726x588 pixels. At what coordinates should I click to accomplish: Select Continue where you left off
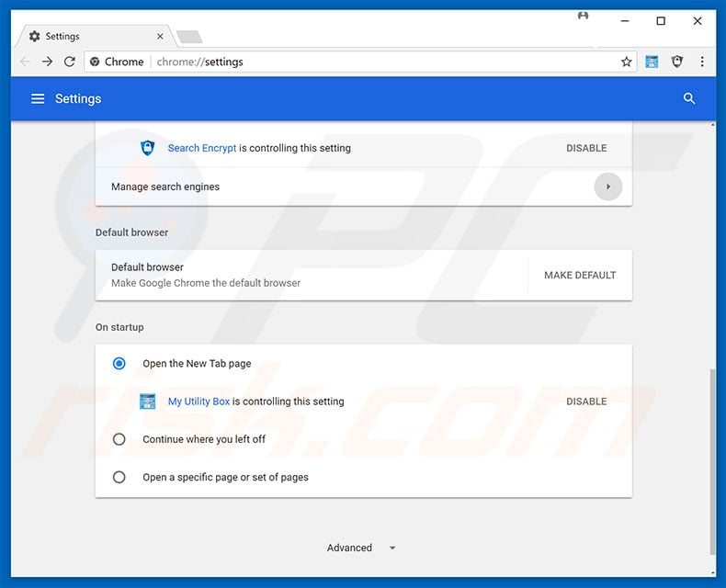point(119,439)
